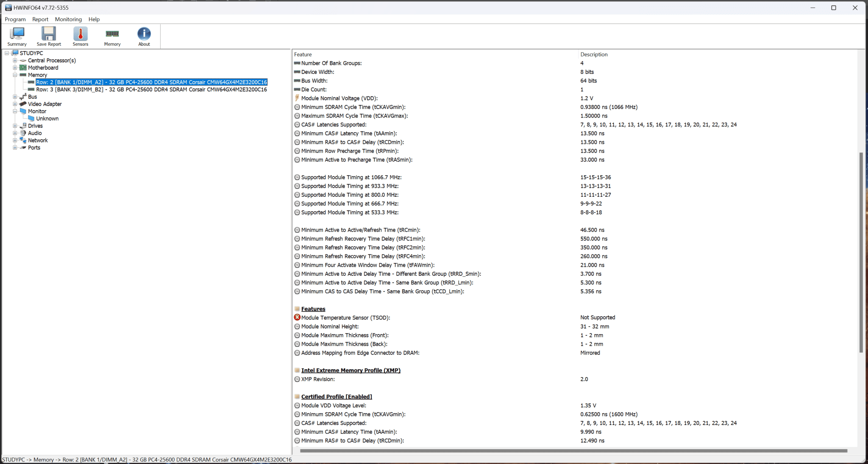The image size is (868, 464).
Task: Select the Unknown monitor entry
Action: 47,119
